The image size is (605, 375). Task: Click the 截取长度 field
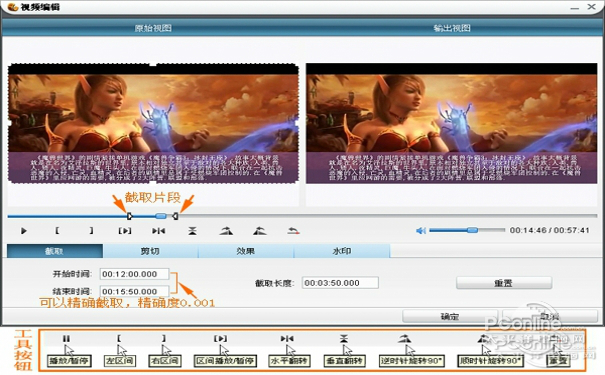340,283
